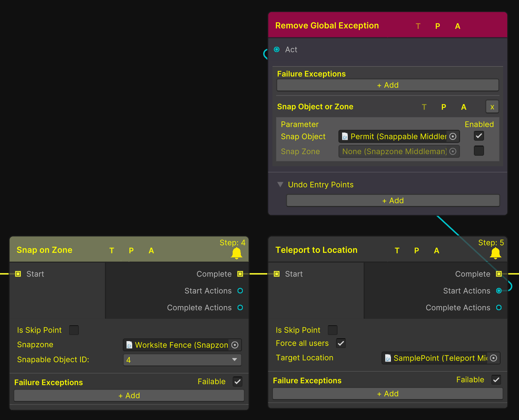This screenshot has width=519, height=420.
Task: Click Snap on Zone Complete Actions port
Action: (240, 308)
